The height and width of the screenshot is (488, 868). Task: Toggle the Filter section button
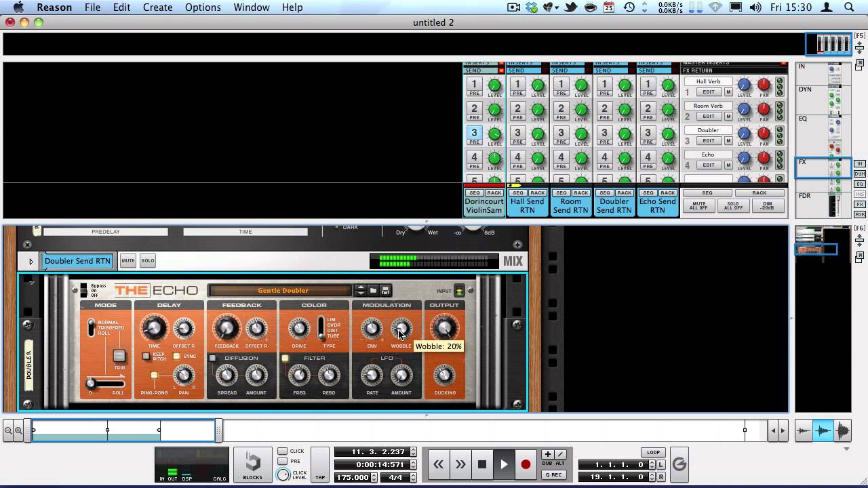pyautogui.click(x=285, y=358)
